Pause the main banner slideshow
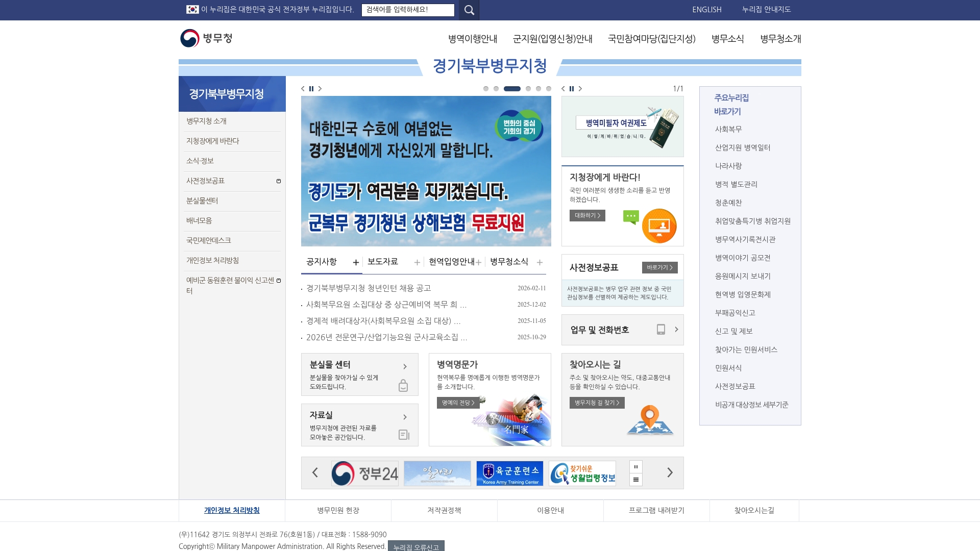Image resolution: width=980 pixels, height=551 pixels. point(311,88)
